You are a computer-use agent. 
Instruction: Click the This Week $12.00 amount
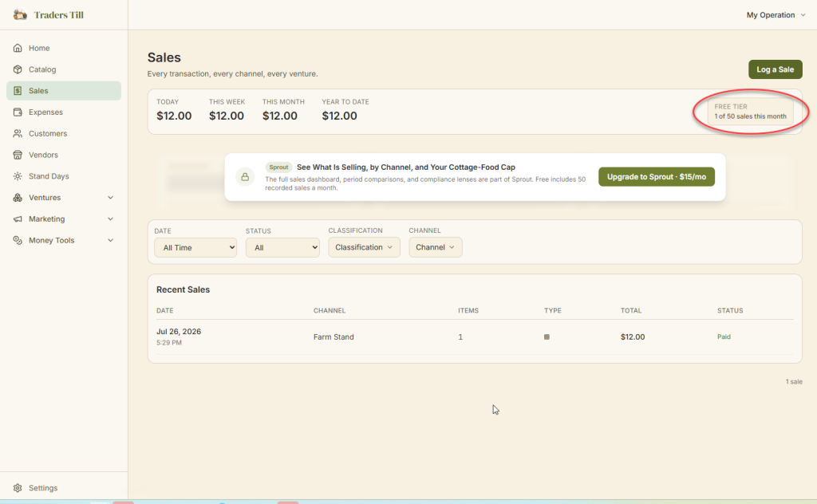pyautogui.click(x=227, y=116)
